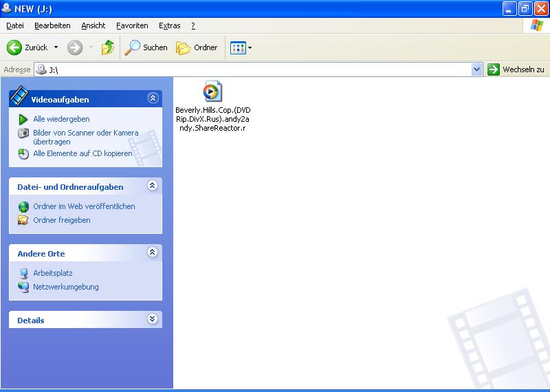Open the back history dropdown arrow

click(56, 47)
